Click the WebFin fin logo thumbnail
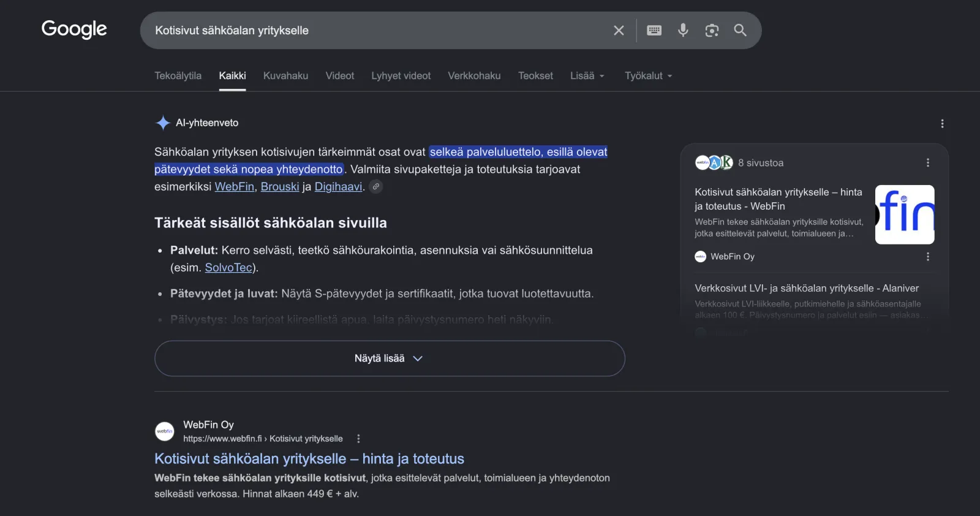 [905, 214]
